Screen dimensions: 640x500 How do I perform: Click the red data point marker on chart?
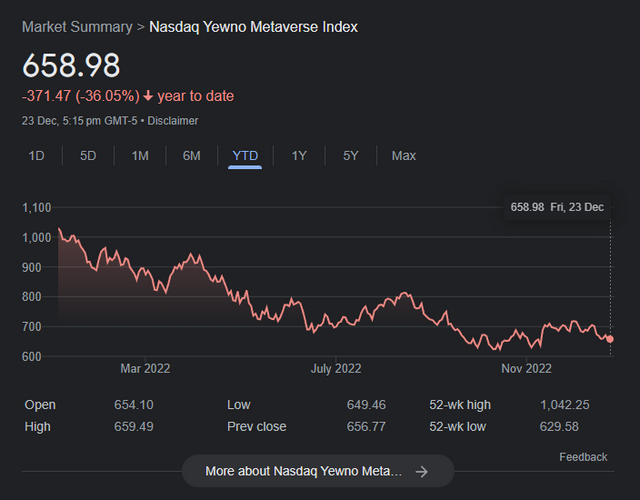click(610, 339)
